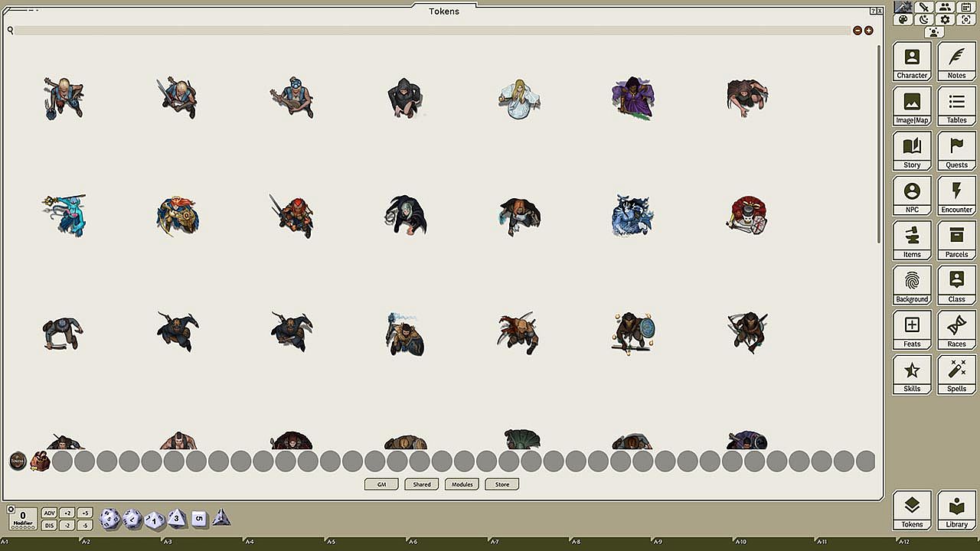The image size is (980, 551).
Task: Open the Skills sidebar panel
Action: click(x=912, y=374)
